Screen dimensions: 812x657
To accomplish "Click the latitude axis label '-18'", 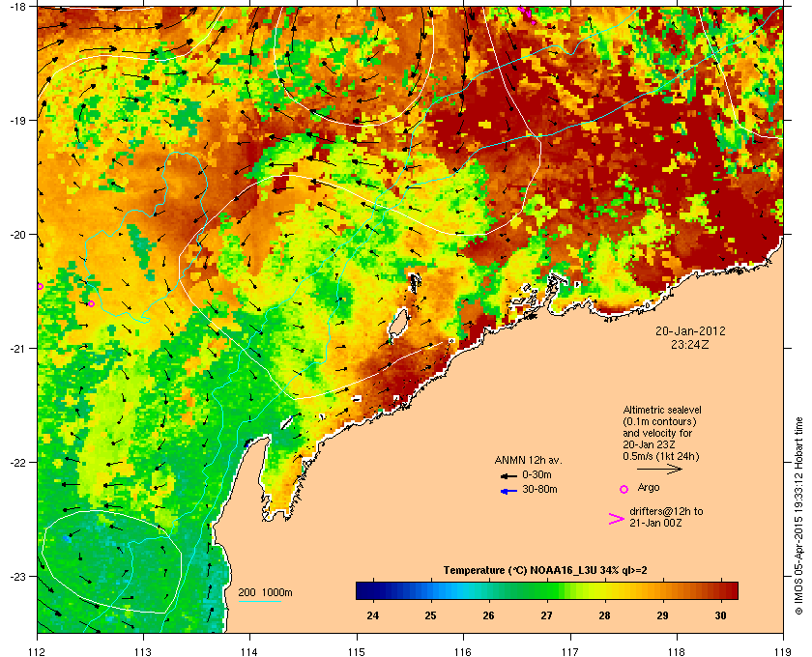I will coord(17,7).
